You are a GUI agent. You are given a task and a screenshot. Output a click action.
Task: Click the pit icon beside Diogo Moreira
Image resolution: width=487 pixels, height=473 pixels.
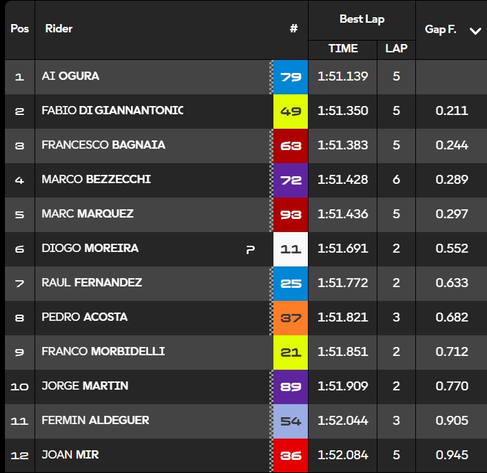click(x=250, y=249)
